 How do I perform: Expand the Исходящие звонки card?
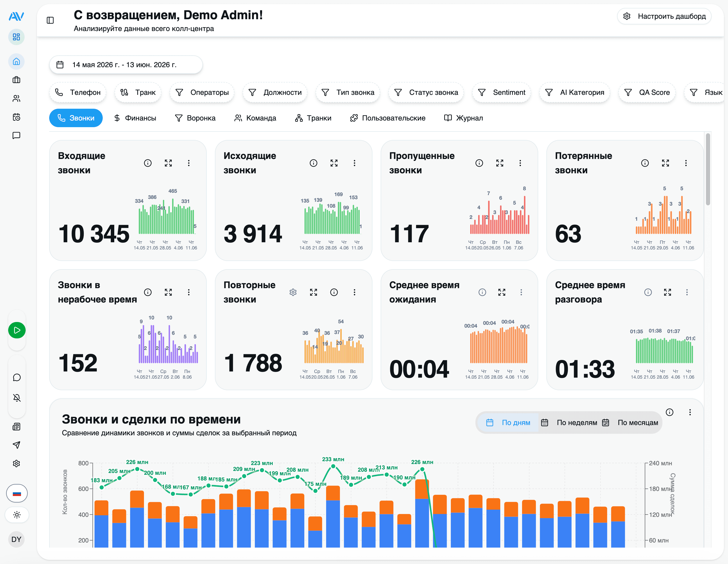334,163
